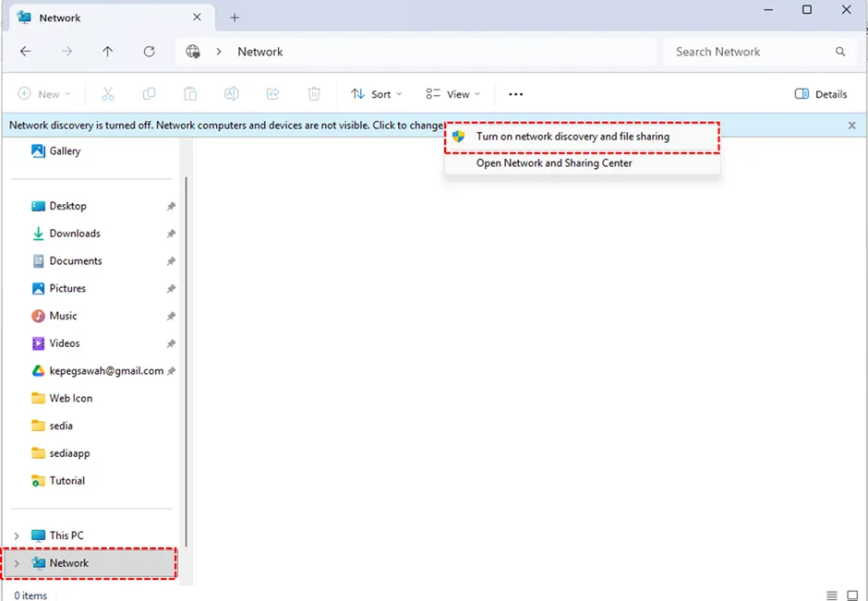Open the Details pane
Screen dimensions: 868x601
pyautogui.click(x=820, y=93)
